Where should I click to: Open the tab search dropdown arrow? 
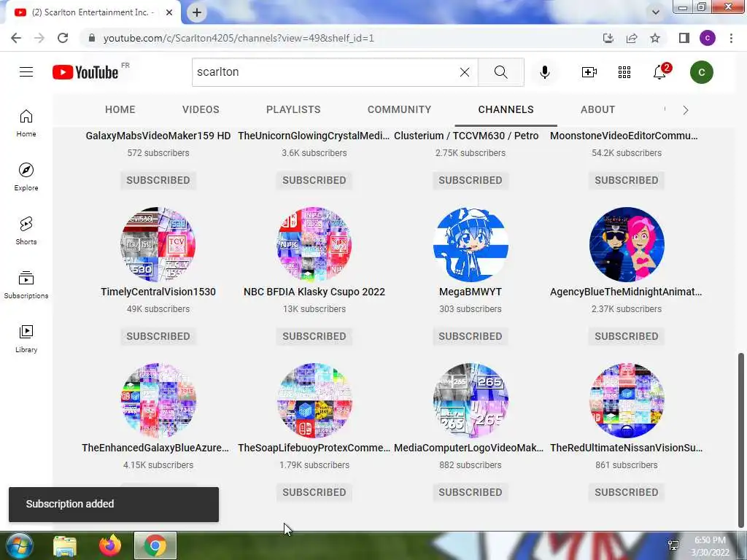tap(656, 12)
